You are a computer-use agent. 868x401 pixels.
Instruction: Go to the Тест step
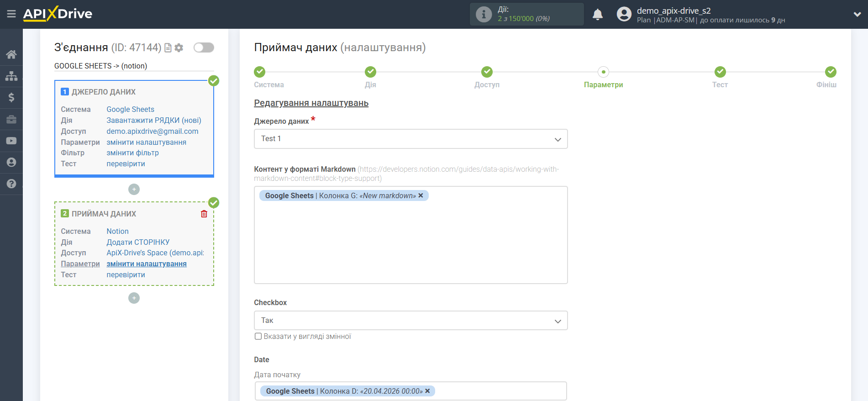point(720,72)
